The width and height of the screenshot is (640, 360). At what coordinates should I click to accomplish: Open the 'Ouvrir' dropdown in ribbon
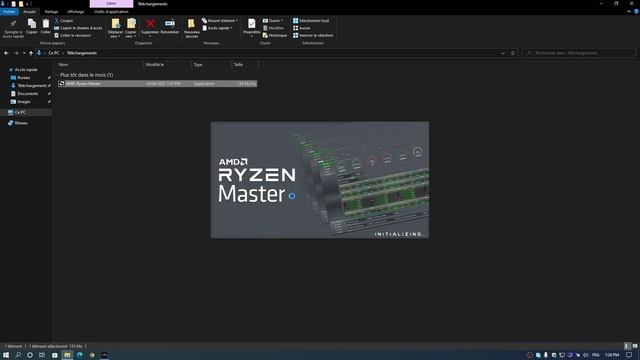click(x=273, y=20)
